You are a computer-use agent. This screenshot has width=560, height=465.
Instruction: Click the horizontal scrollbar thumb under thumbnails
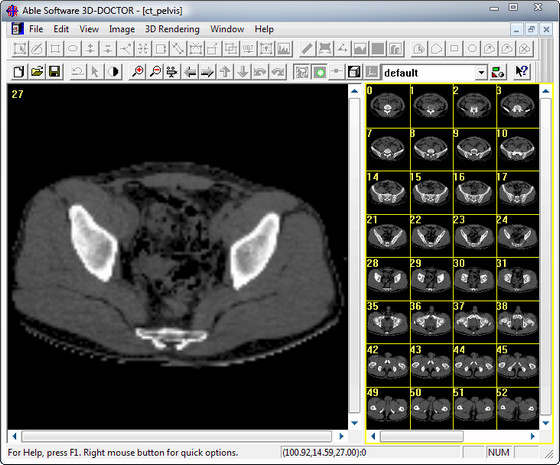click(422, 436)
